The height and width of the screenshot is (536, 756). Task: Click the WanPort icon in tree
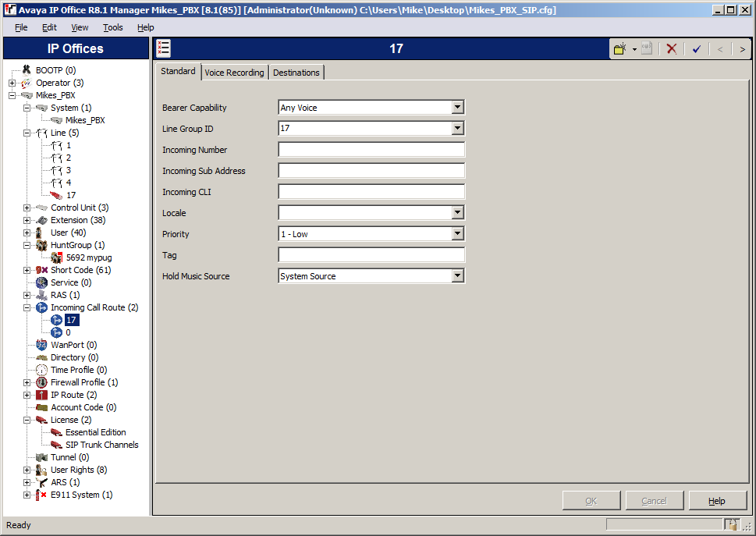coord(41,345)
